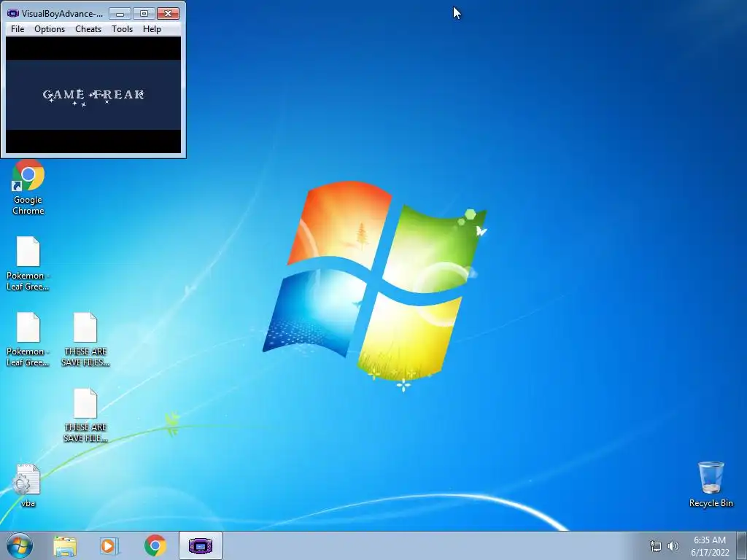Click the VisualBoyAdvance taskbar button
747x560 pixels.
click(201, 545)
